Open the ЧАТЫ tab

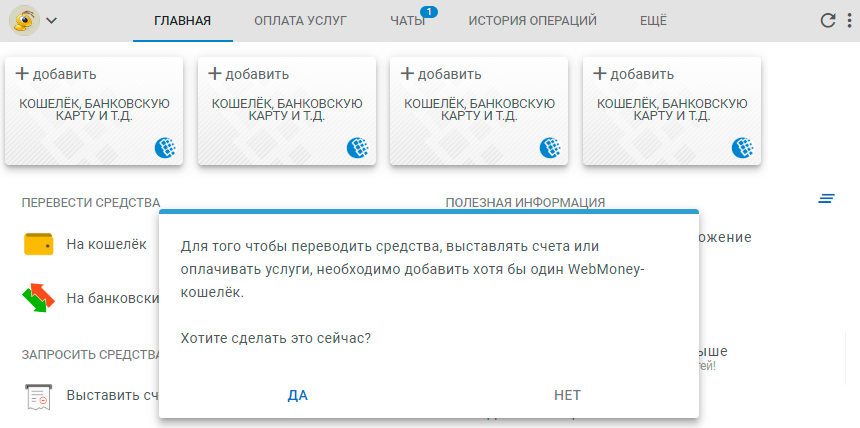click(407, 20)
